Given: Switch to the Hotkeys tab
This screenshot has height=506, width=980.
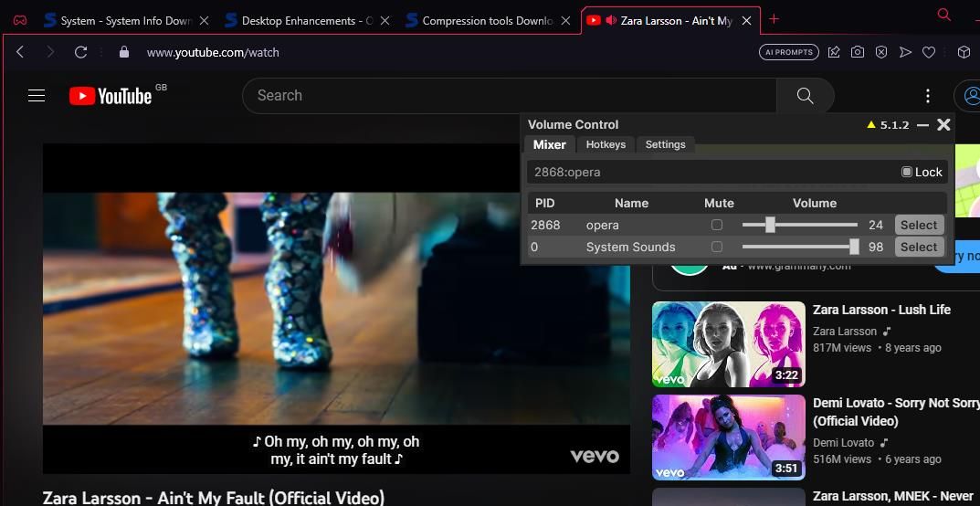Looking at the screenshot, I should (606, 144).
